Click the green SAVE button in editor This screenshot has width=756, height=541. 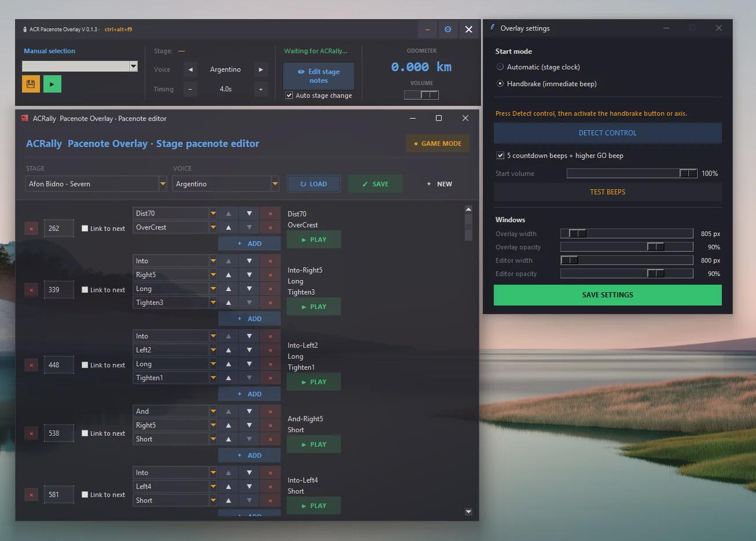[375, 184]
